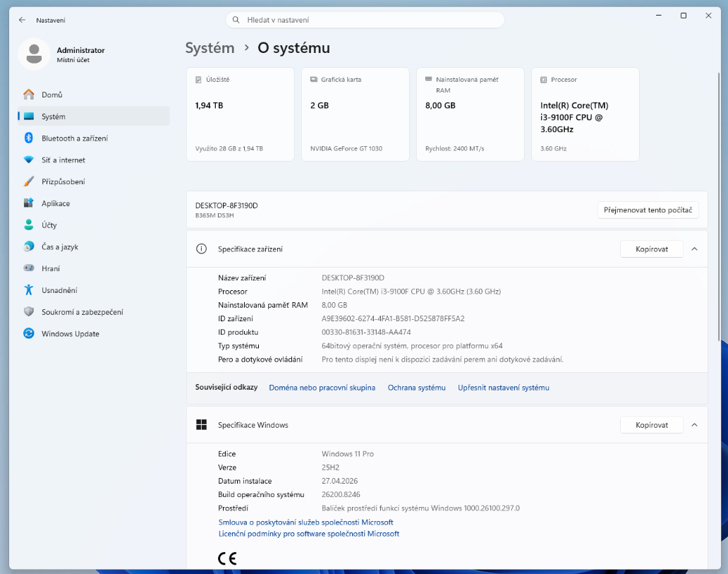Image resolution: width=728 pixels, height=574 pixels.
Task: Click the Účty person icon
Action: [29, 225]
